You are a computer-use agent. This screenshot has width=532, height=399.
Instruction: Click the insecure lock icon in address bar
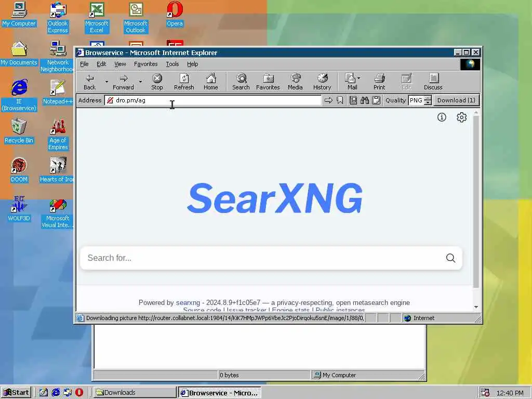point(110,100)
